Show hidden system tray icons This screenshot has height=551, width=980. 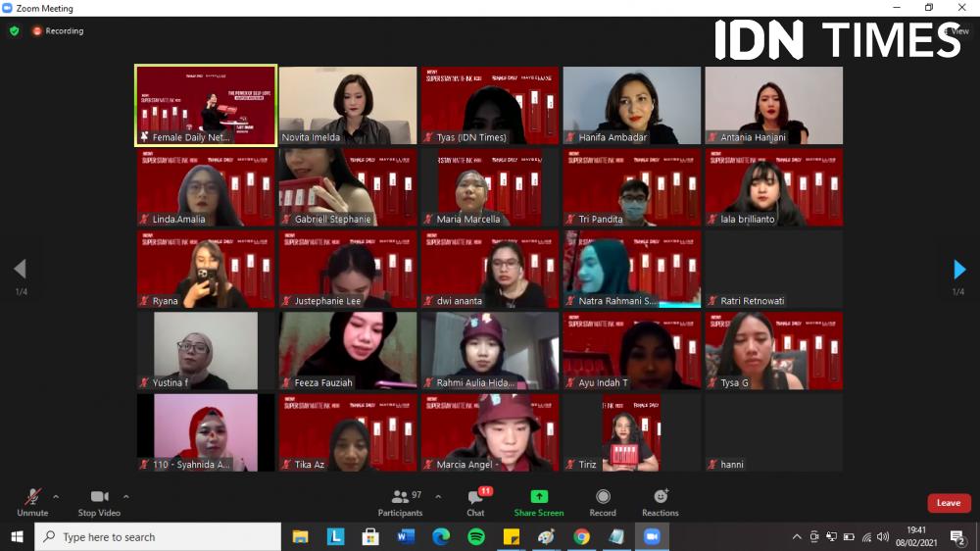(796, 536)
